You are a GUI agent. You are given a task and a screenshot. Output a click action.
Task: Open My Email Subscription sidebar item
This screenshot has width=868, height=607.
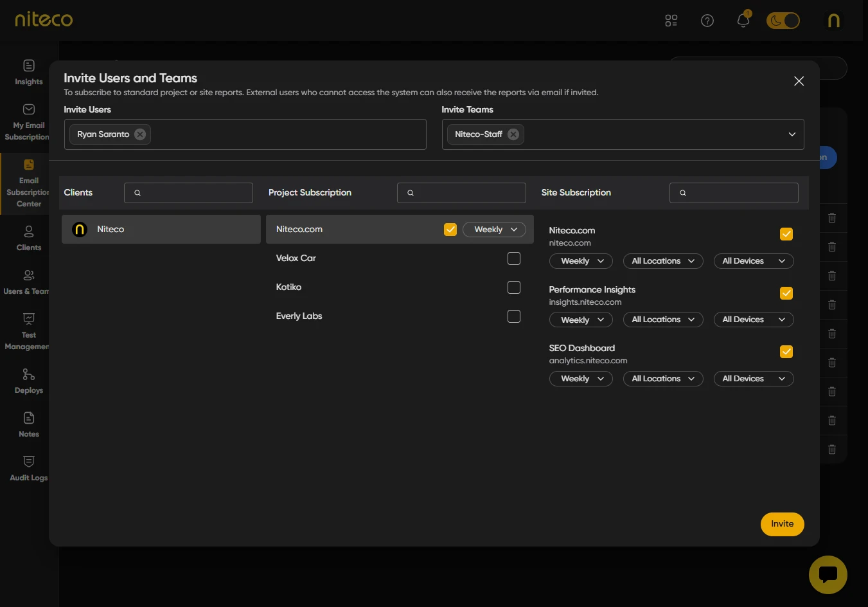[x=27, y=122]
